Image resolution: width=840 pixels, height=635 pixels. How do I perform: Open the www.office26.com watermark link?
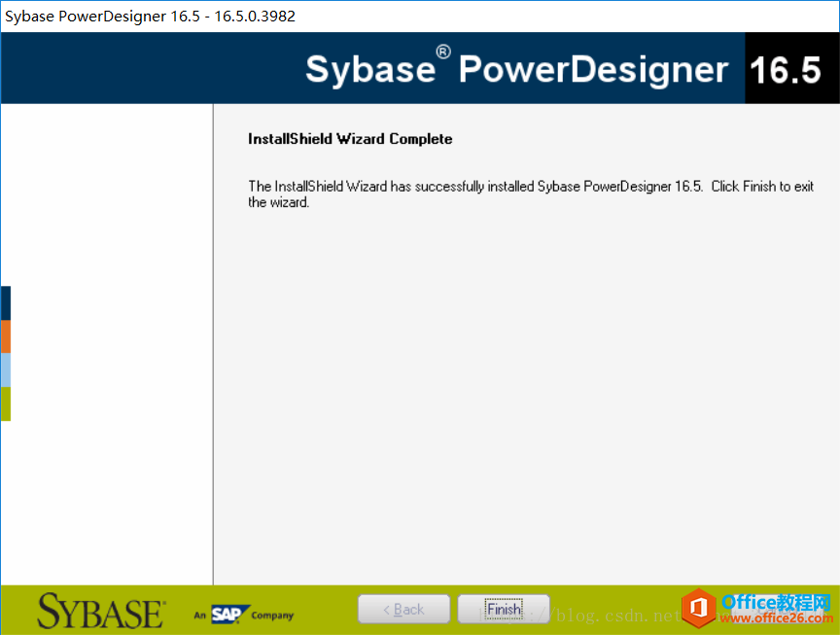coord(776,619)
